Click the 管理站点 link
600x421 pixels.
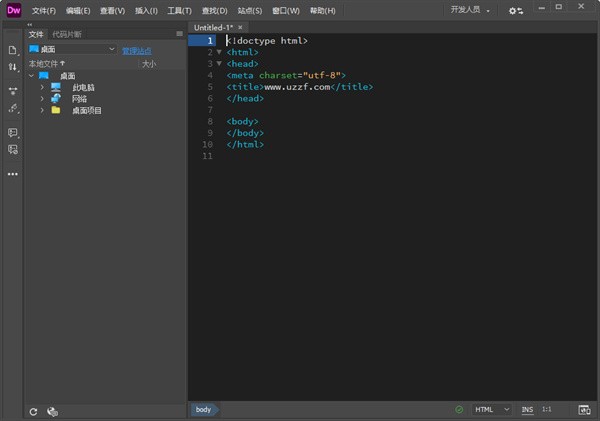tap(137, 49)
